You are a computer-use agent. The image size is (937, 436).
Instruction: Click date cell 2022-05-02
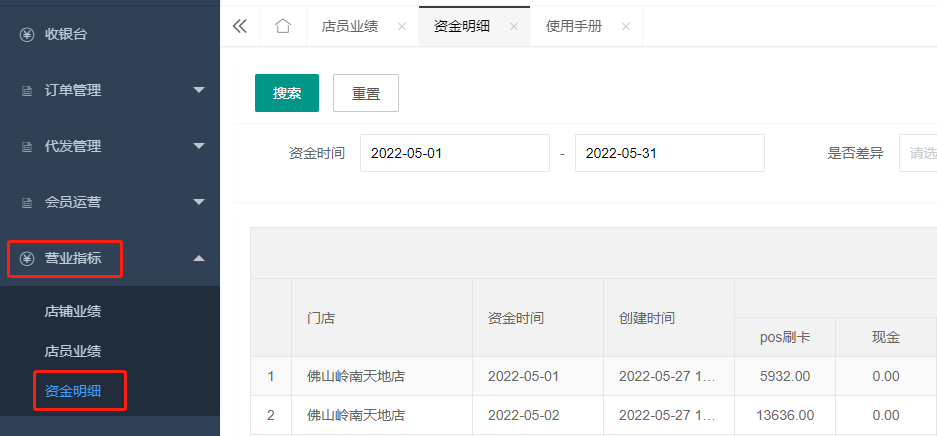[538, 415]
